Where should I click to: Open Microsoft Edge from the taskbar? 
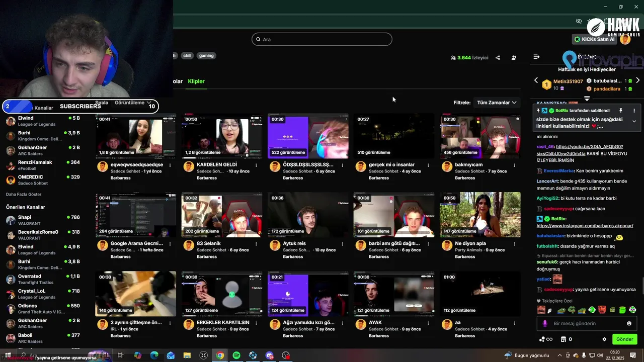coord(154,355)
